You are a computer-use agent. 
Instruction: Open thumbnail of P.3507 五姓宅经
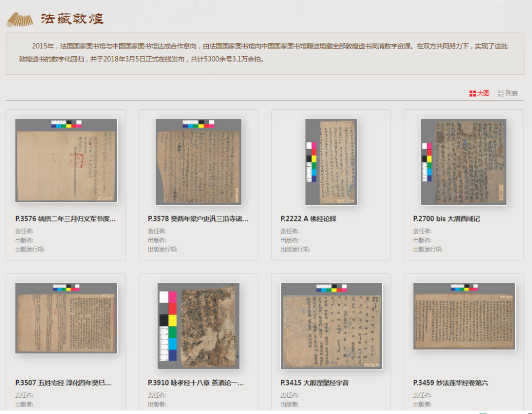(x=66, y=318)
